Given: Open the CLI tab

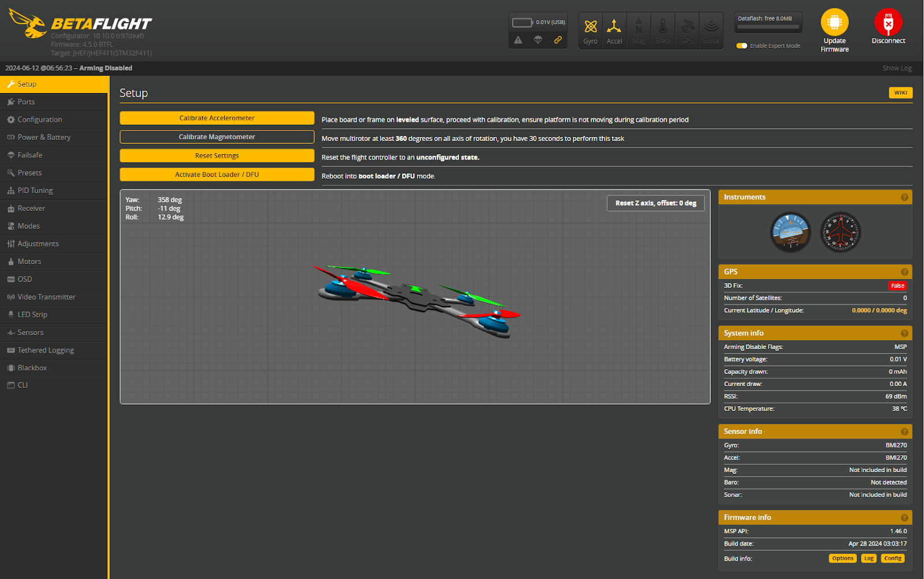Looking at the screenshot, I should (x=54, y=385).
